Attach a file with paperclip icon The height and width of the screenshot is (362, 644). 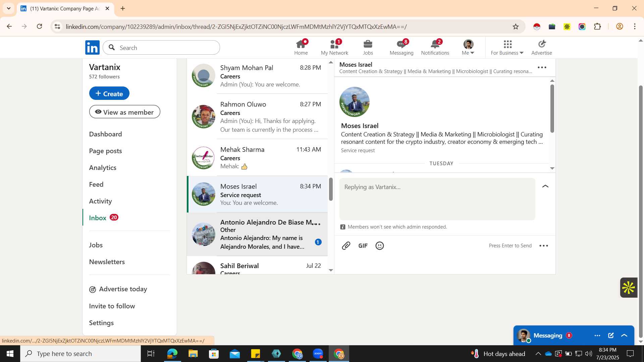point(346,246)
